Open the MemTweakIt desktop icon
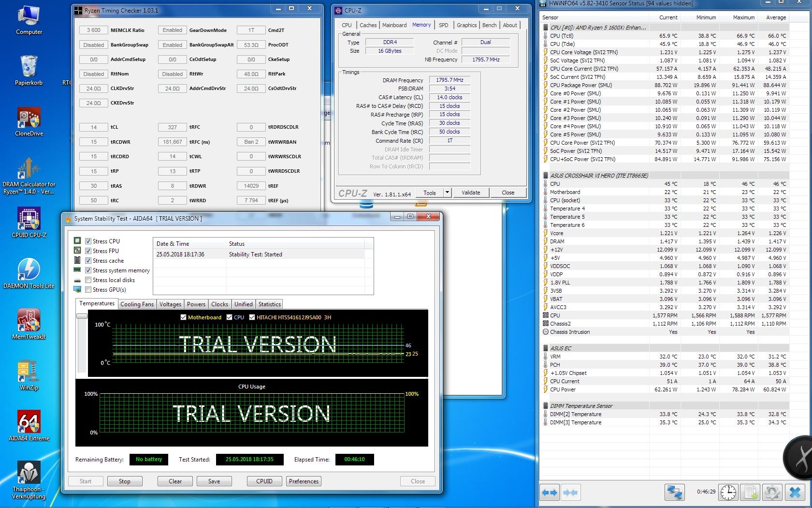The height and width of the screenshot is (508, 812). click(29, 324)
